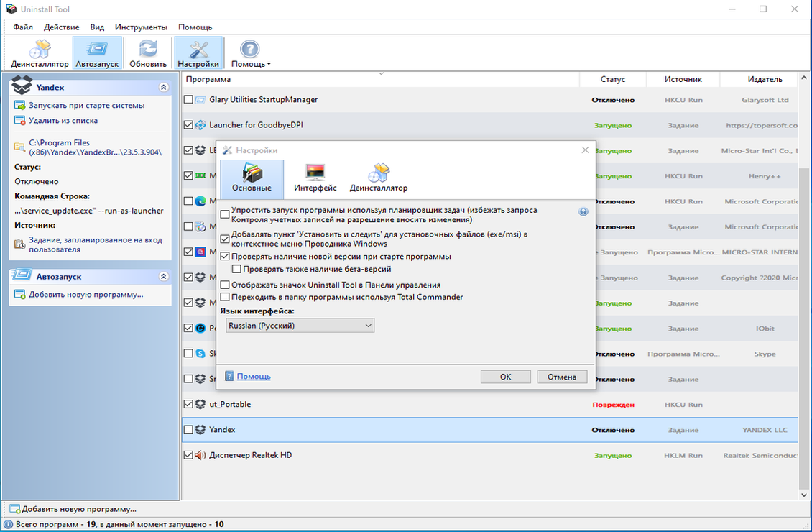Screen dimensions: 812x532
Task: Click the Realtek HD speaker icon
Action: point(200,455)
